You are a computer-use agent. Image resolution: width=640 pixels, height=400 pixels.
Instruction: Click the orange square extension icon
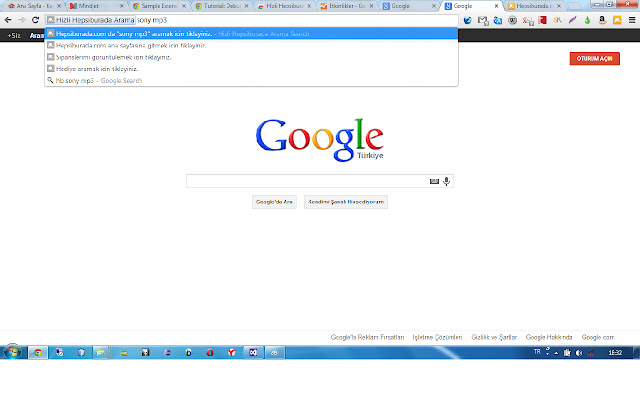click(x=617, y=20)
